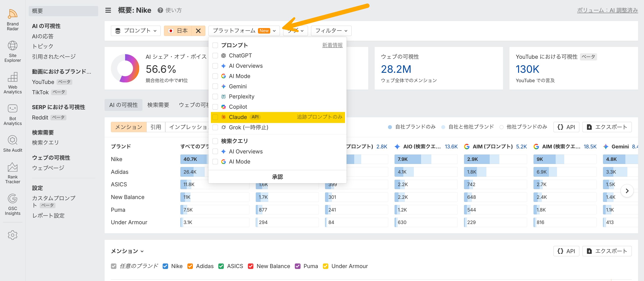Open 引用されたページ in the side menu
Viewport: 644px width, 281px height.
(x=54, y=57)
